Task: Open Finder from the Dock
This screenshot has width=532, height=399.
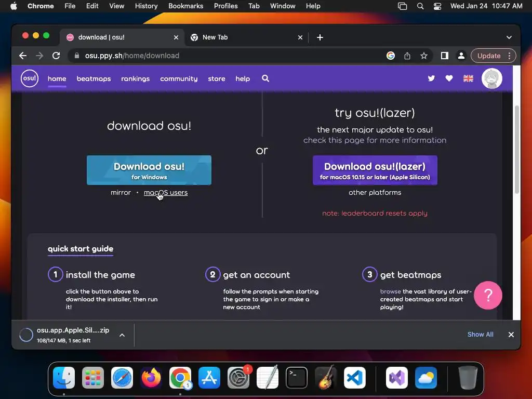Action: tap(64, 378)
